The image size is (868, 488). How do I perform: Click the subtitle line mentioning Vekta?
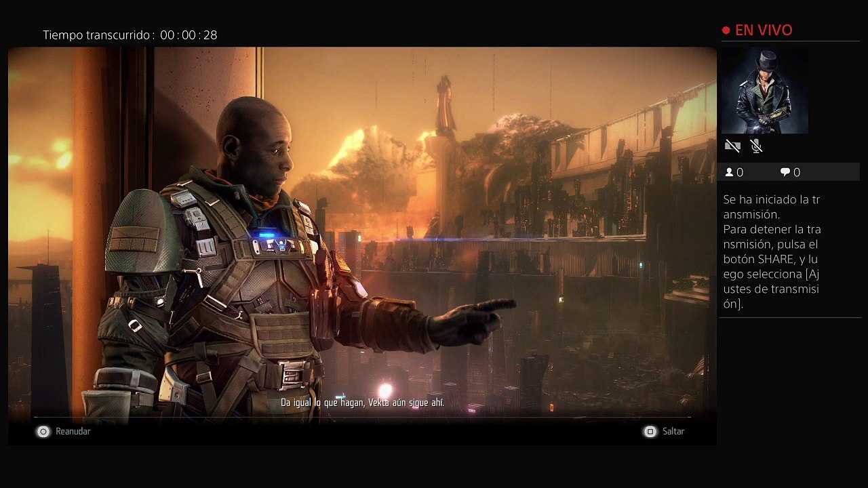pyautogui.click(x=362, y=403)
